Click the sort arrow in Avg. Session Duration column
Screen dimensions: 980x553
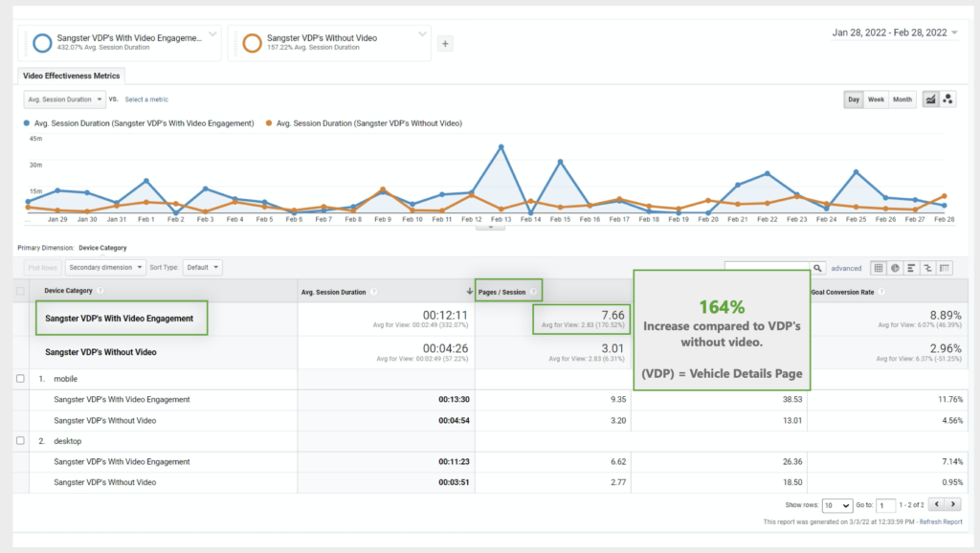[469, 291]
